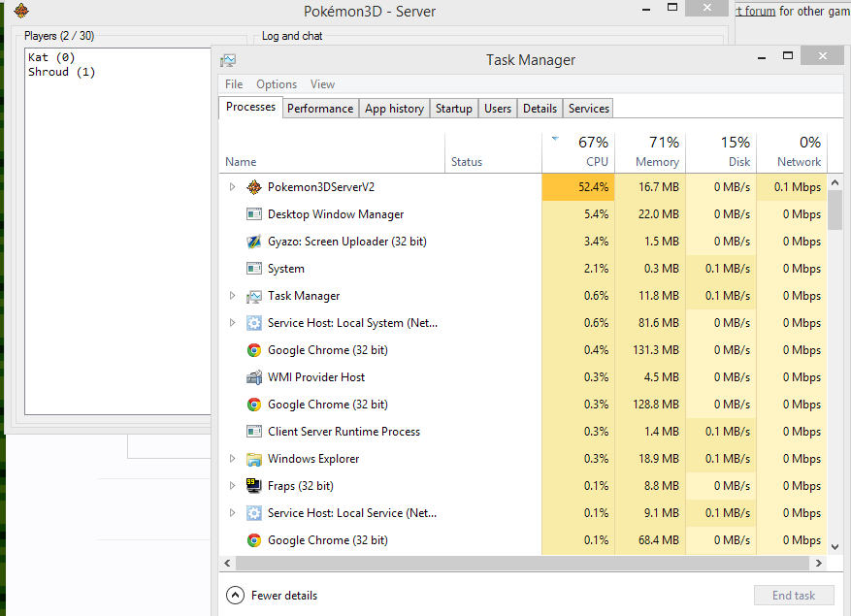
Task: Click the Task Manager title bar icon
Action: pyautogui.click(x=228, y=60)
